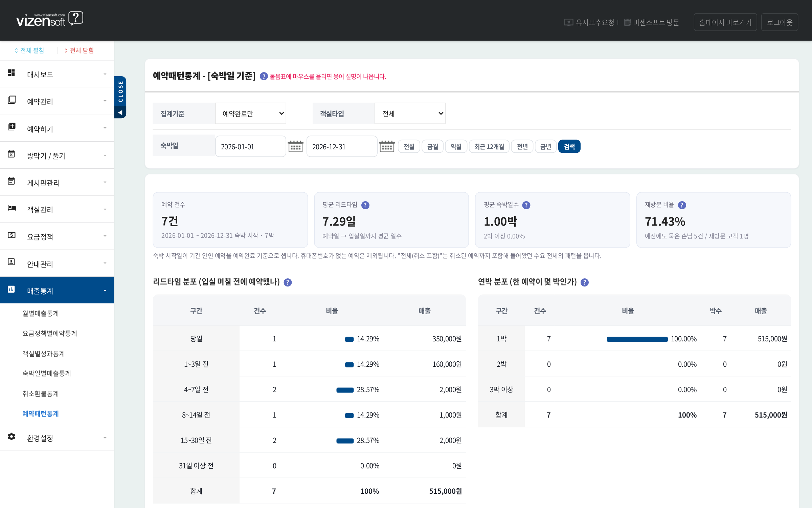
Task: Expand the 대시보드 menu arrow
Action: [x=105, y=74]
